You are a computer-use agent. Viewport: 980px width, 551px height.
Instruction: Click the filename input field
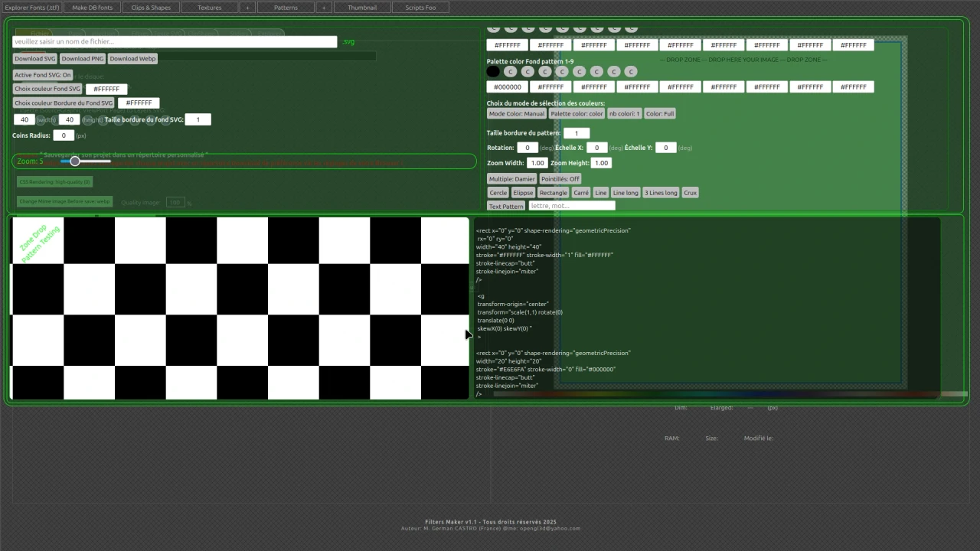click(174, 41)
